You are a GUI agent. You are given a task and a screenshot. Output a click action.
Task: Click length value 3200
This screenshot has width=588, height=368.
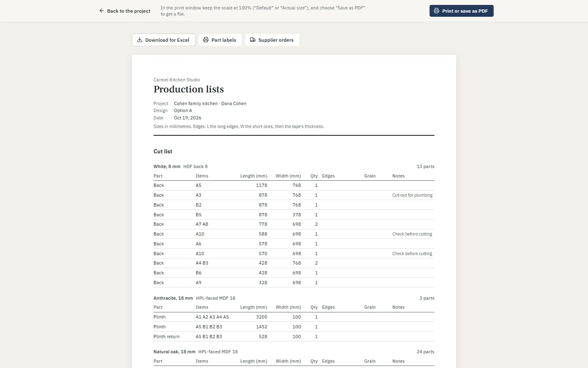click(x=262, y=317)
